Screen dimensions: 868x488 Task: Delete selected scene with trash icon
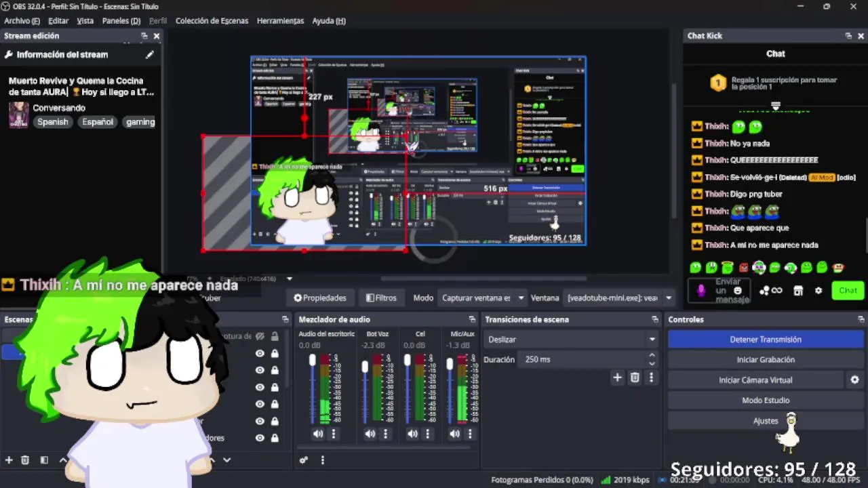25,460
